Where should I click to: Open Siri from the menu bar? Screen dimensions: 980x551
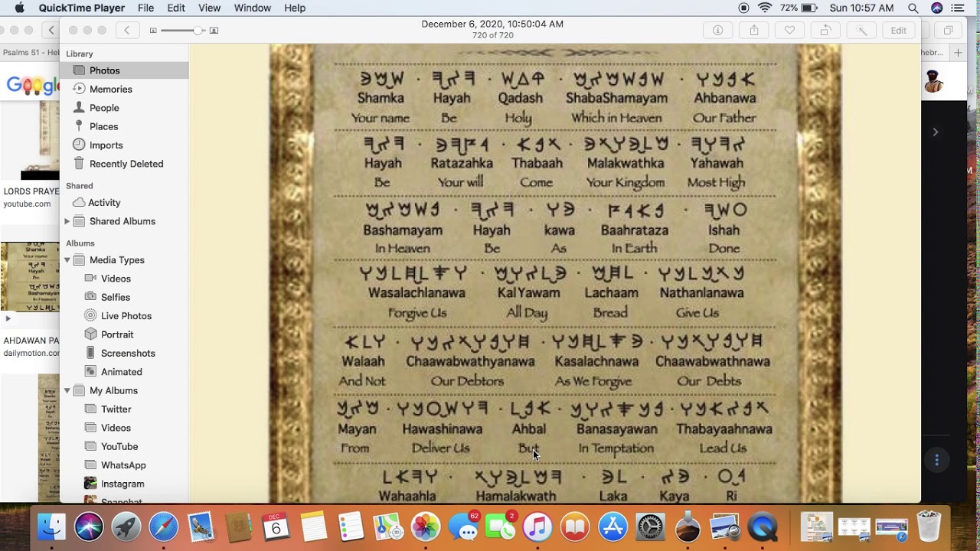click(x=936, y=8)
